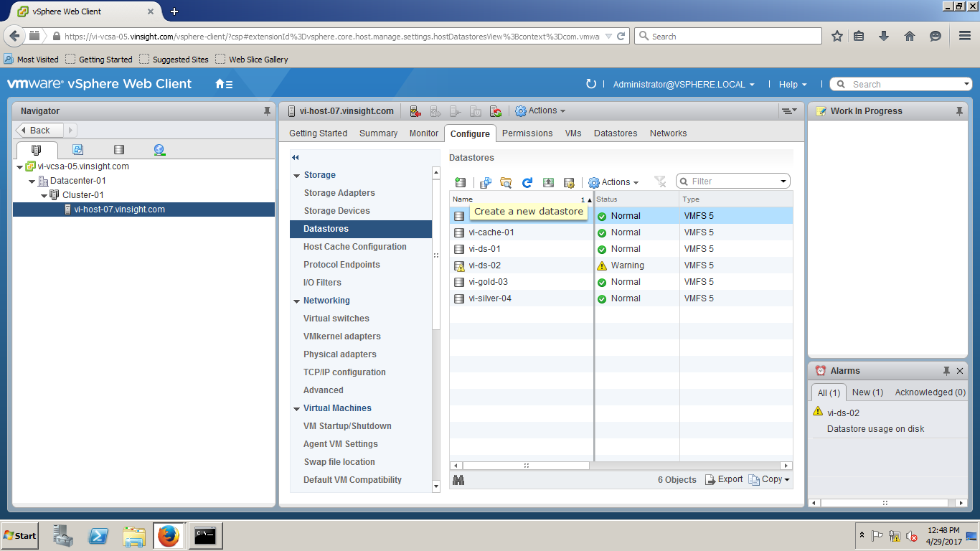Open Host Cache Configuration

coord(355,247)
